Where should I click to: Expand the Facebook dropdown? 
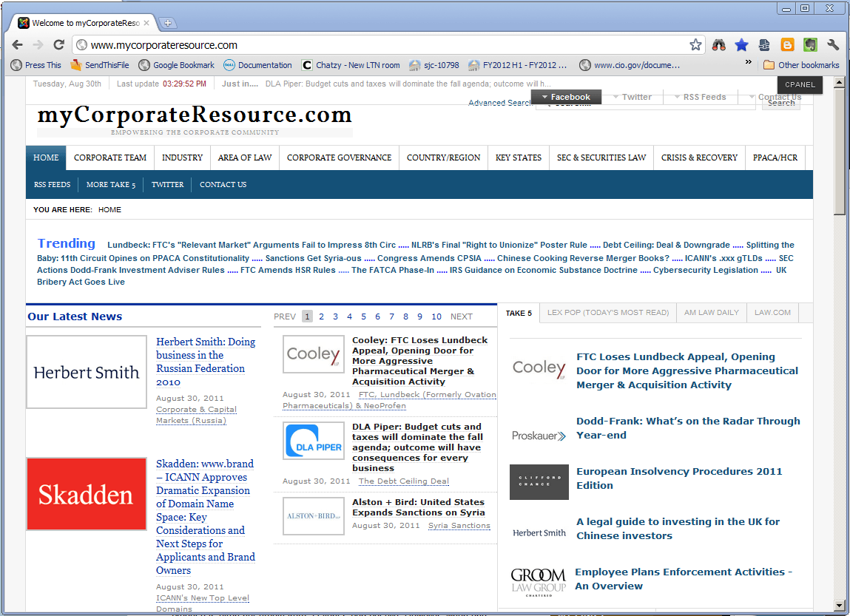click(x=566, y=97)
